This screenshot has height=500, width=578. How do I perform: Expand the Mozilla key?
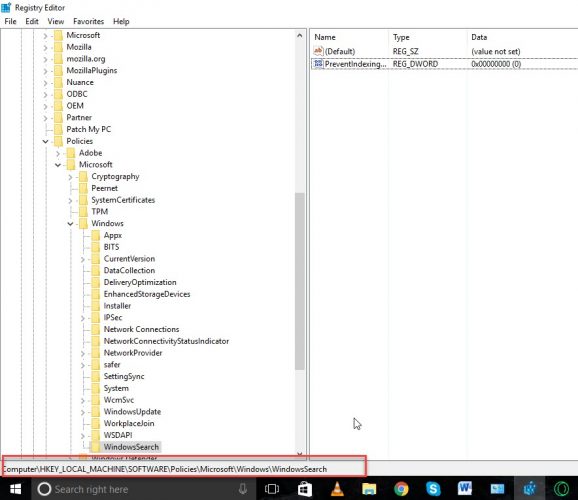click(45, 48)
